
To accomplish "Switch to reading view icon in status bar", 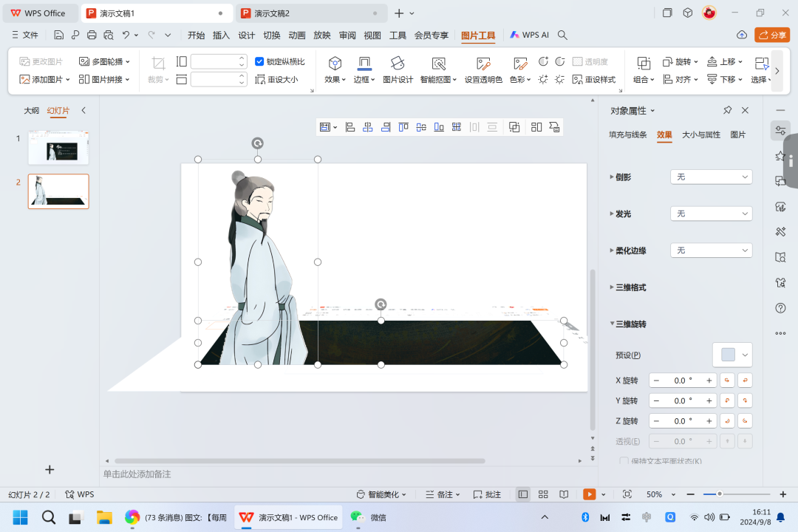I will (x=564, y=494).
